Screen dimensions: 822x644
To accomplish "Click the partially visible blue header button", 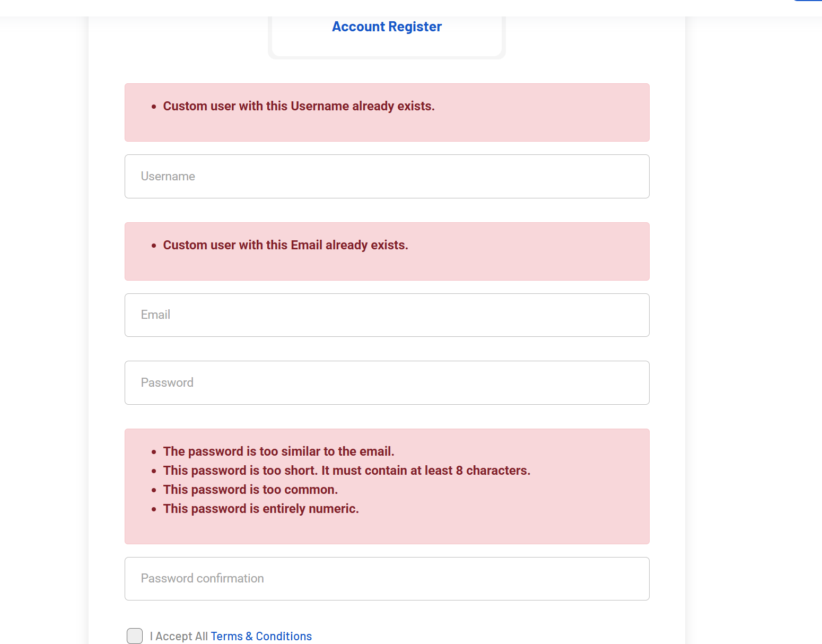I will point(809,1).
